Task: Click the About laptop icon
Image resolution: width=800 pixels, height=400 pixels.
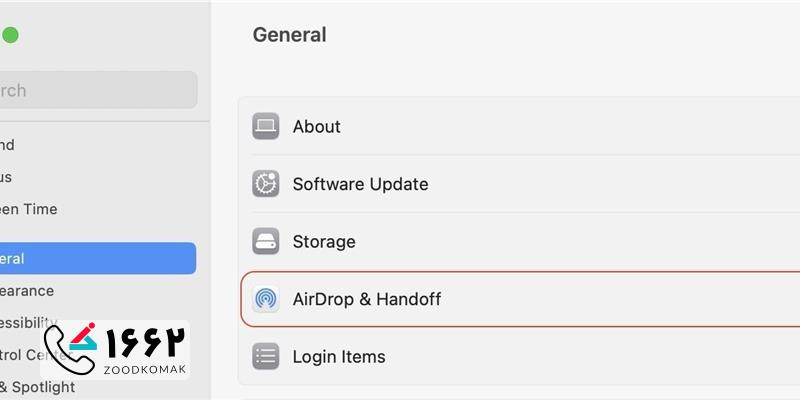Action: (x=266, y=127)
